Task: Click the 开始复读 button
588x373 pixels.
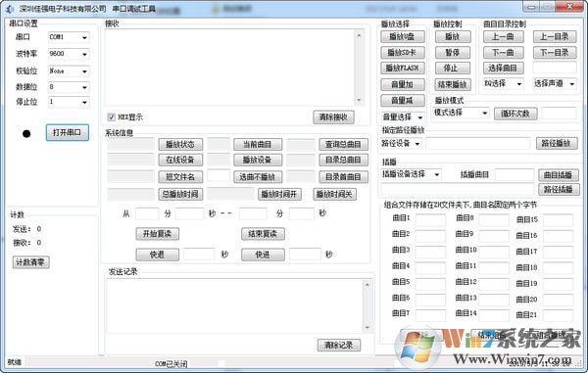Action: click(157, 234)
